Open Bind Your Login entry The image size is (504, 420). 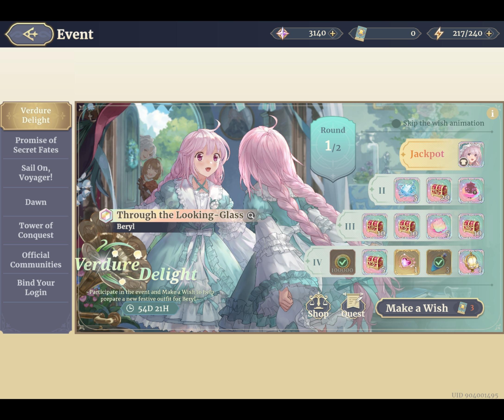pos(36,287)
